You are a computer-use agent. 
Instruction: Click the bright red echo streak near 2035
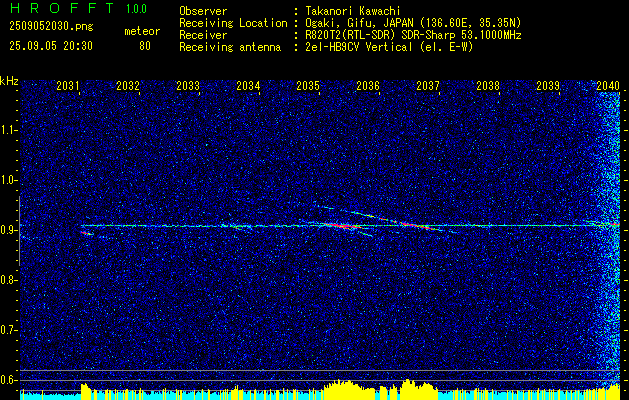[341, 226]
